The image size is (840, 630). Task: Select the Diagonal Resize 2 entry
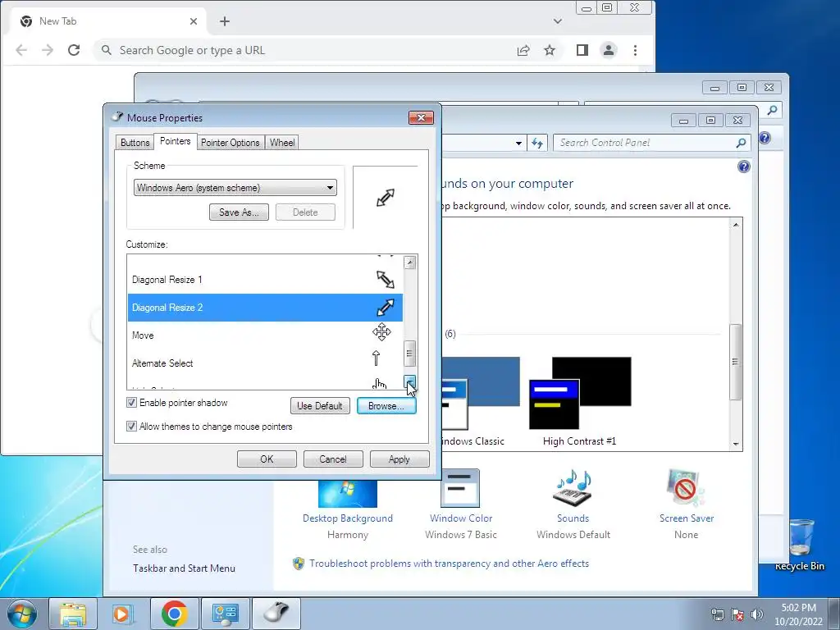[265, 308]
